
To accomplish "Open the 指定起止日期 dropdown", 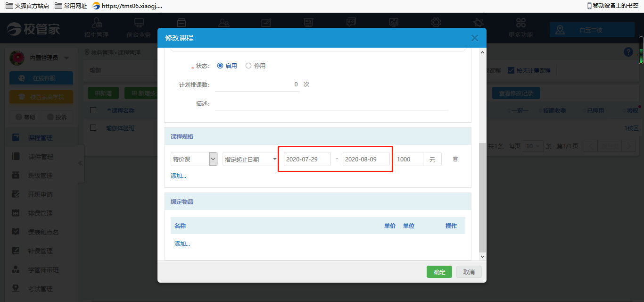I will (250, 159).
